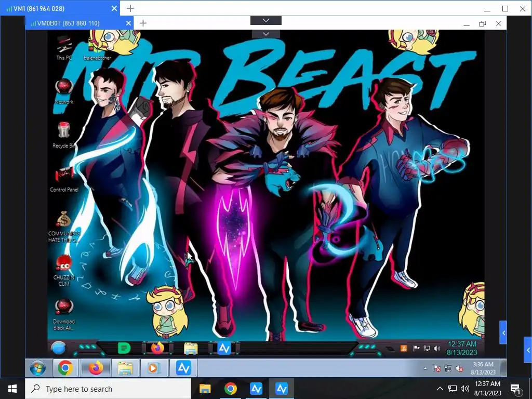Show hidden icons on Windows 7 tray
The height and width of the screenshot is (399, 532).
[425, 368]
